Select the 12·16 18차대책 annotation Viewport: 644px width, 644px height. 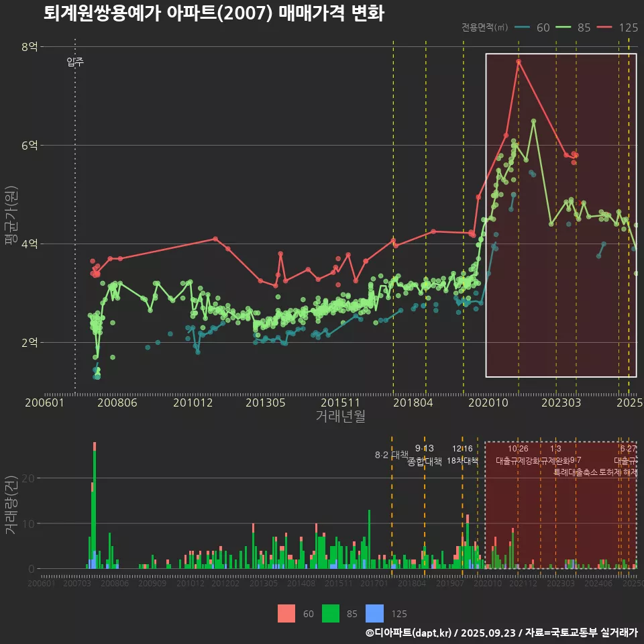point(462,455)
